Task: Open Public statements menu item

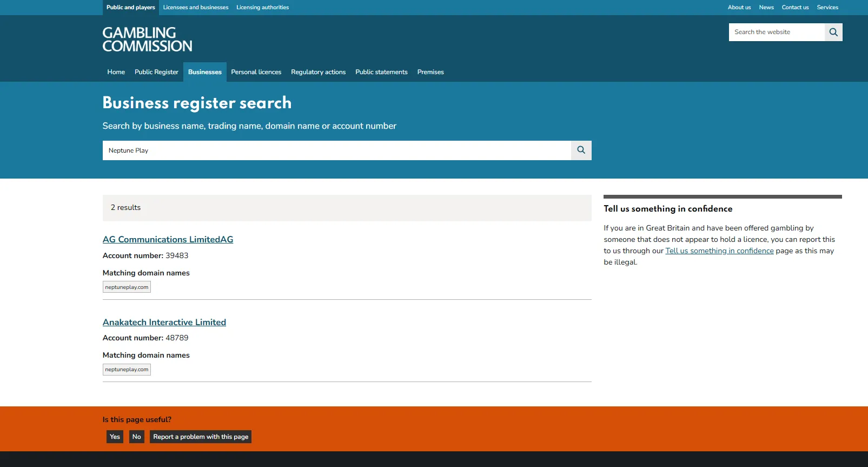Action: [x=381, y=72]
